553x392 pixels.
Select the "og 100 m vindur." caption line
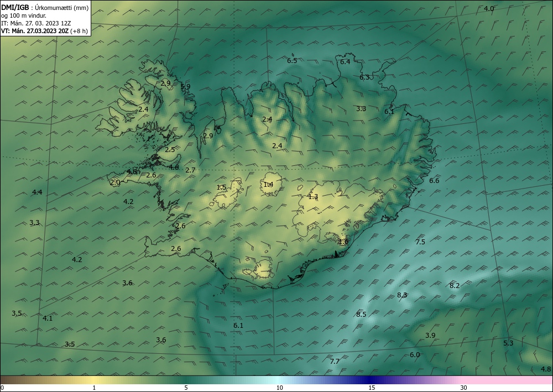click(23, 15)
